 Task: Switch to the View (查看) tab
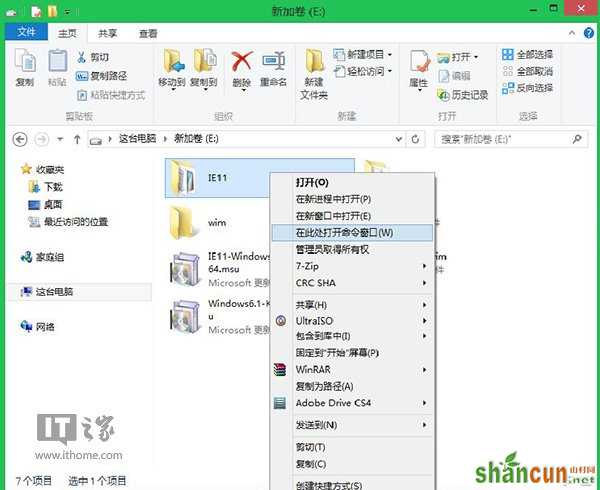[148, 34]
